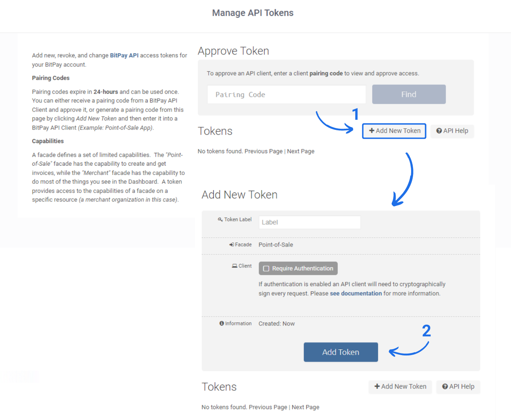Go to Previous Page under upper Tokens
This screenshot has height=420, width=511.
coord(263,151)
